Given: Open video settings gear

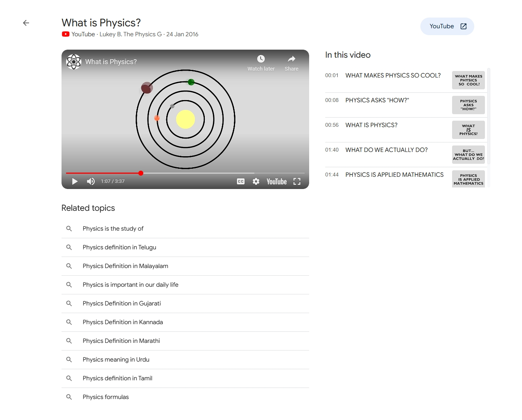Looking at the screenshot, I should click(256, 181).
